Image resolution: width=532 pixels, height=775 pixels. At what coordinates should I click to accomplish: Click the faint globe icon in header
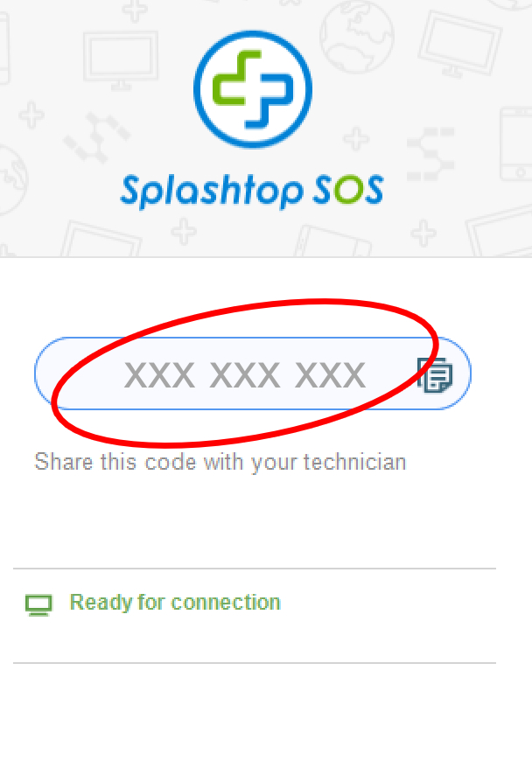click(356, 37)
